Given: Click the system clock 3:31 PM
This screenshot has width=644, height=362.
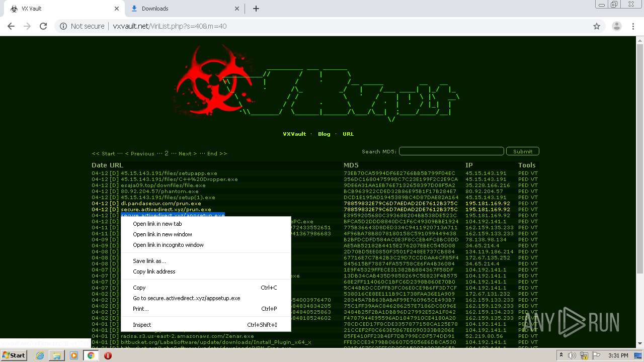Looking at the screenshot, I should coord(618,355).
